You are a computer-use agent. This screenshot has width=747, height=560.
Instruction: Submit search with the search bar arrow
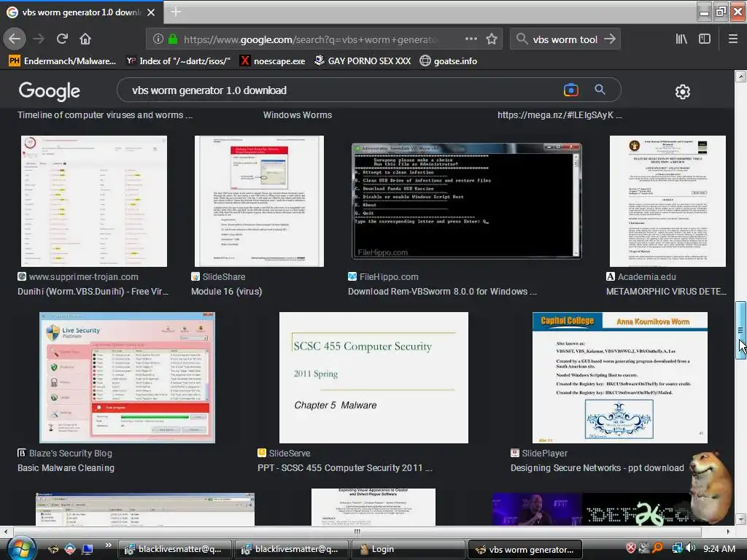tap(610, 39)
